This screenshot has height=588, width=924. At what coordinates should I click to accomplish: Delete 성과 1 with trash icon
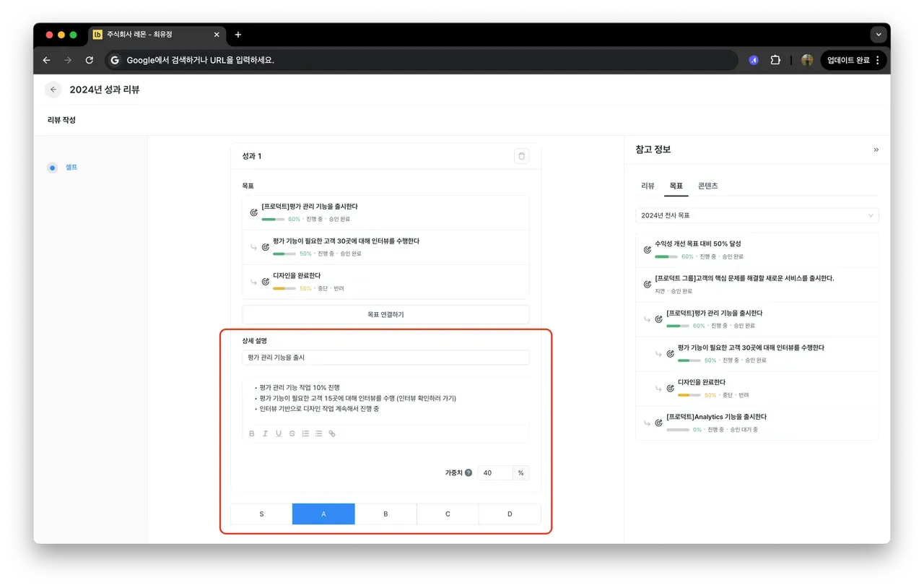coord(522,156)
